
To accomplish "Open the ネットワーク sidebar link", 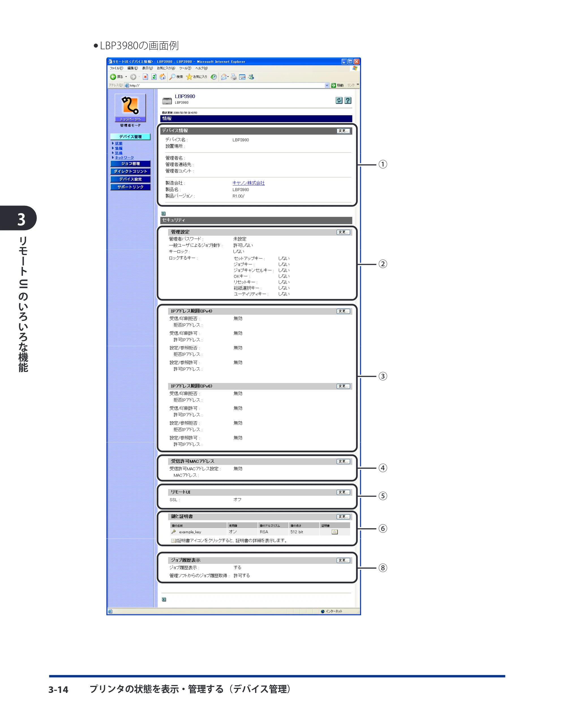I will [x=124, y=158].
